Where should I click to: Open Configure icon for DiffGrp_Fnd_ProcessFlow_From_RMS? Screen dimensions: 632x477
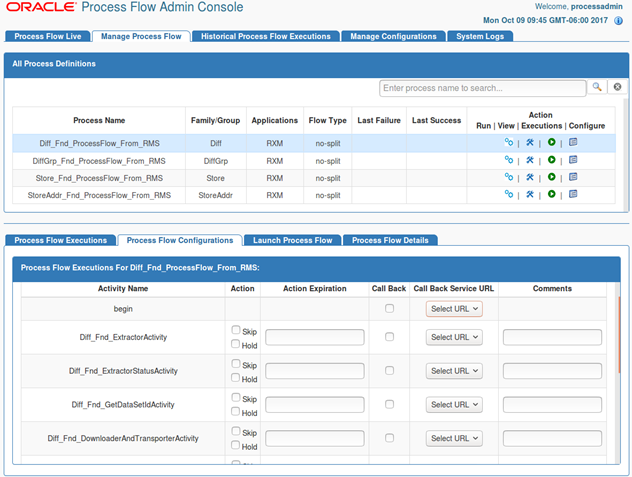click(x=573, y=160)
